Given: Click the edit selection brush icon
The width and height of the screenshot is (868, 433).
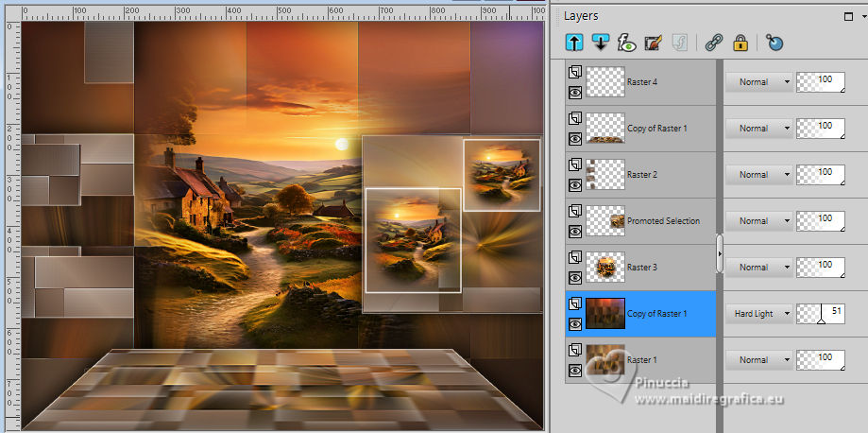Looking at the screenshot, I should [x=653, y=43].
